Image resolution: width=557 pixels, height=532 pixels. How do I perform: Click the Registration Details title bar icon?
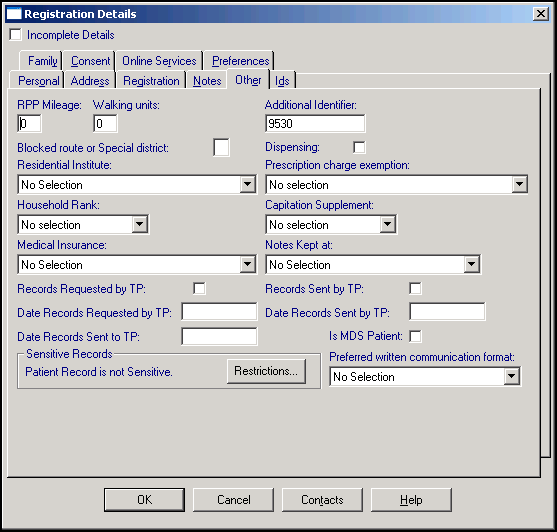pos(14,14)
